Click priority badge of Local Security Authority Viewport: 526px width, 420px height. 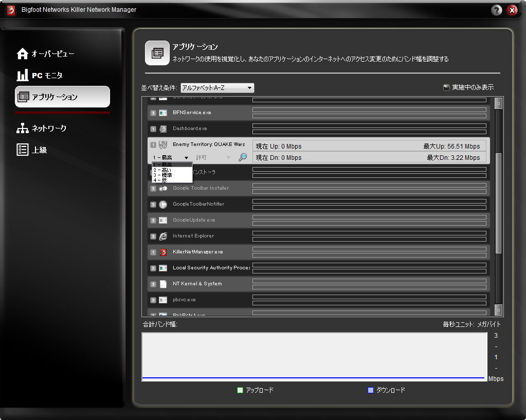pyautogui.click(x=153, y=268)
